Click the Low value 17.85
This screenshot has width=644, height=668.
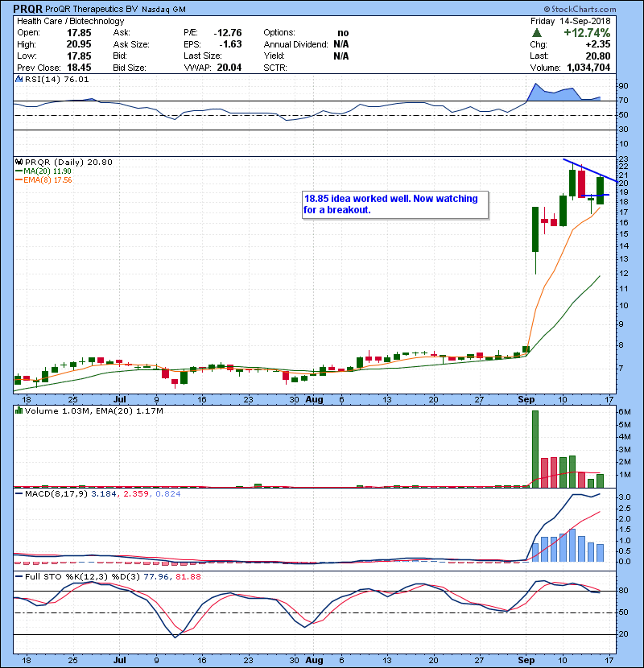pyautogui.click(x=79, y=56)
